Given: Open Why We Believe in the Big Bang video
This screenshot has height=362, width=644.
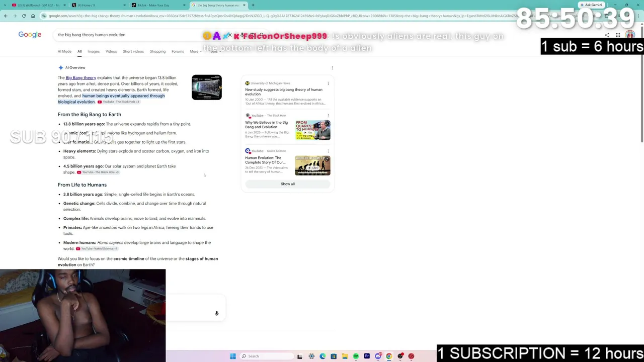Looking at the screenshot, I should pos(267,125).
